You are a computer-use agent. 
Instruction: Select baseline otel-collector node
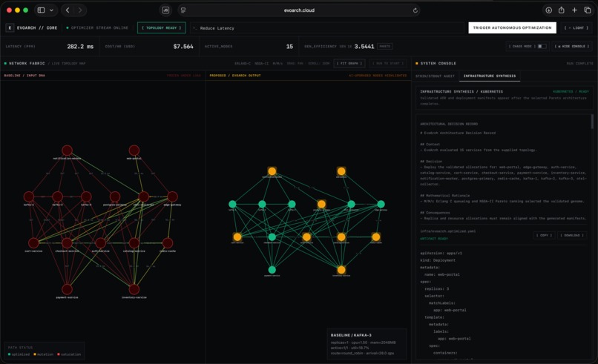pyautogui.click(x=144, y=196)
